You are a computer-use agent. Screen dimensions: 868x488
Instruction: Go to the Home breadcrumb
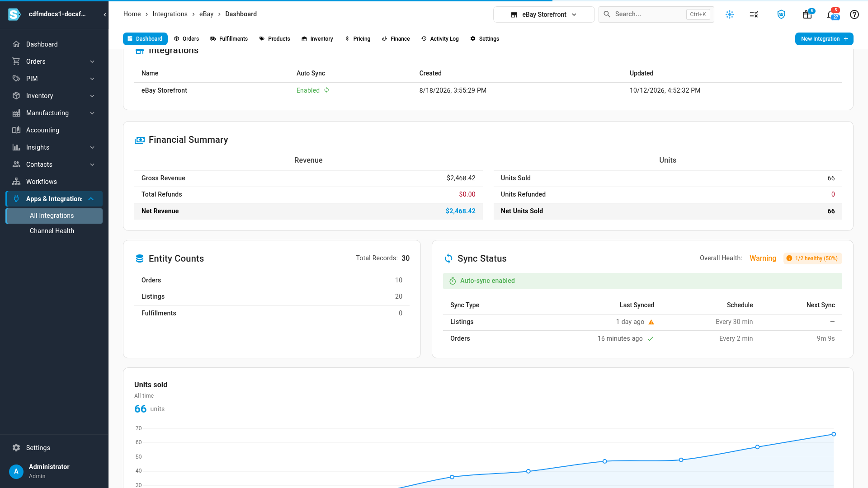(x=132, y=14)
